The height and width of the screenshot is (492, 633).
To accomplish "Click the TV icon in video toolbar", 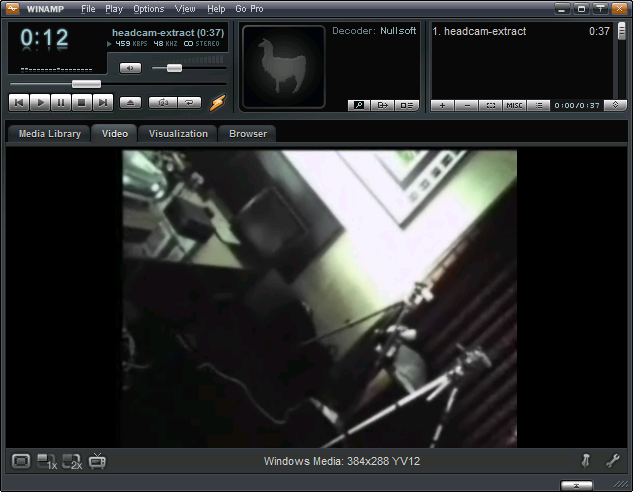I will [x=97, y=461].
